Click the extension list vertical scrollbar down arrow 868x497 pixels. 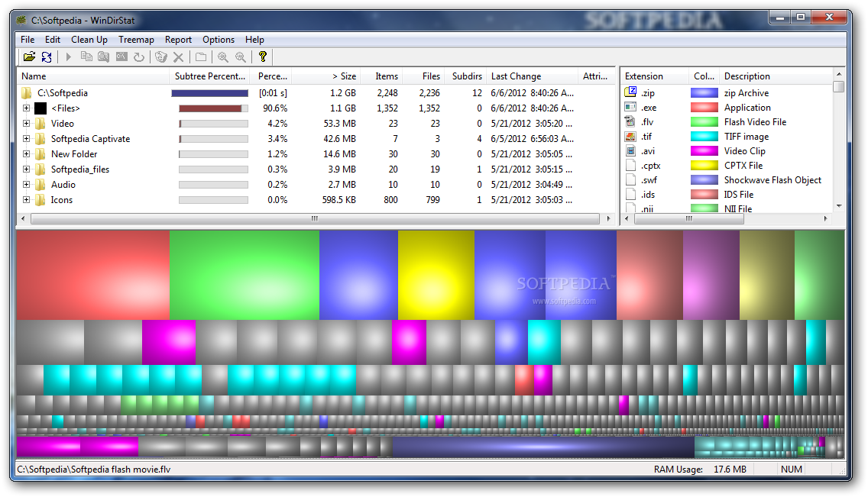839,206
